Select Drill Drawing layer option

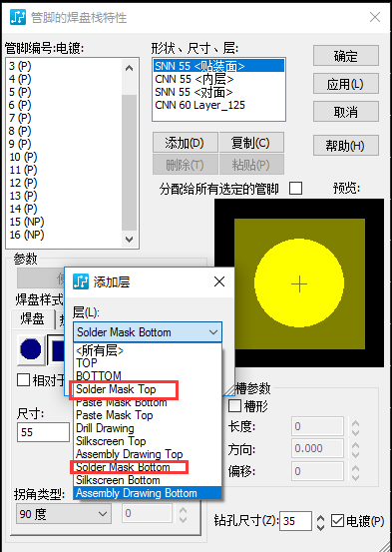tap(148, 428)
